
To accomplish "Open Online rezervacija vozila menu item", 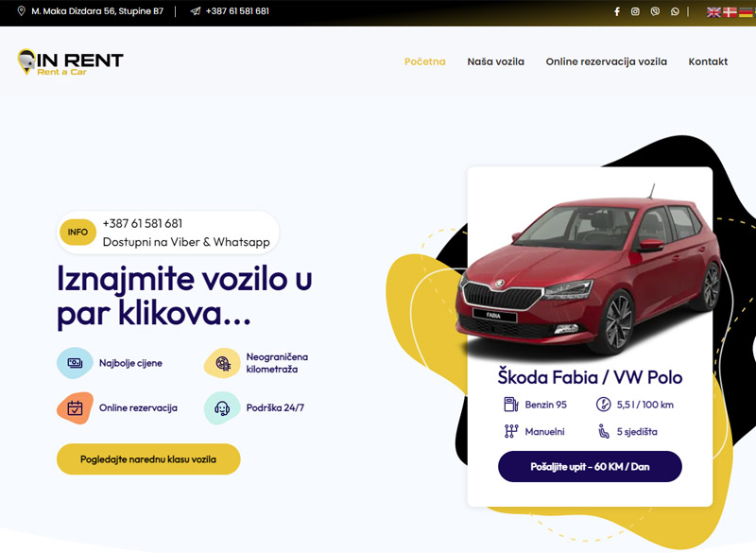I will pyautogui.click(x=607, y=61).
